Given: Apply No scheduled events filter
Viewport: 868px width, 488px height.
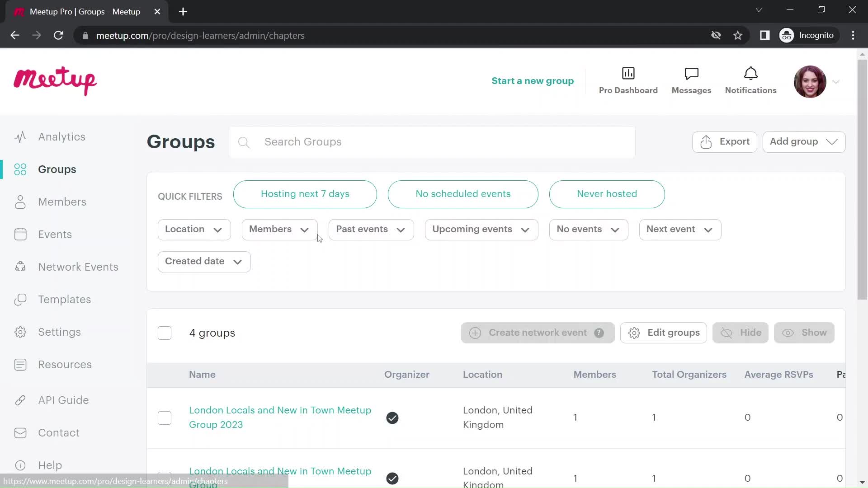Looking at the screenshot, I should click(463, 194).
